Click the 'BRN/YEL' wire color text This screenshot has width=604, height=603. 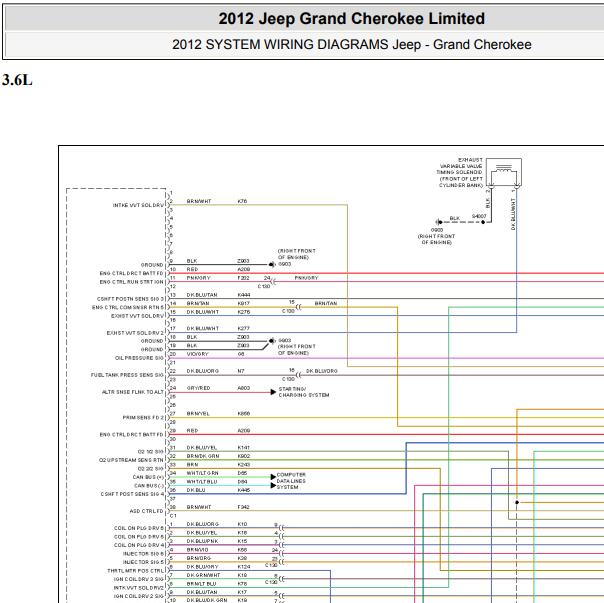pyautogui.click(x=198, y=413)
